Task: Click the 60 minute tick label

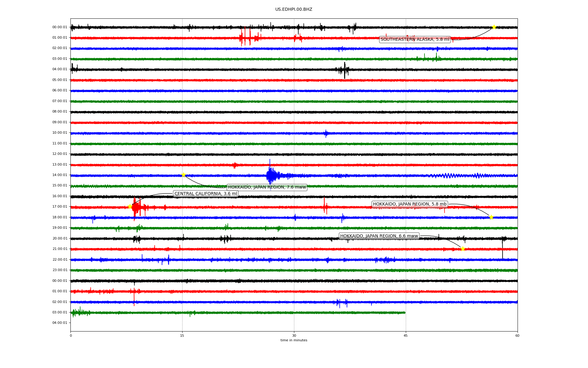Action: pyautogui.click(x=517, y=335)
